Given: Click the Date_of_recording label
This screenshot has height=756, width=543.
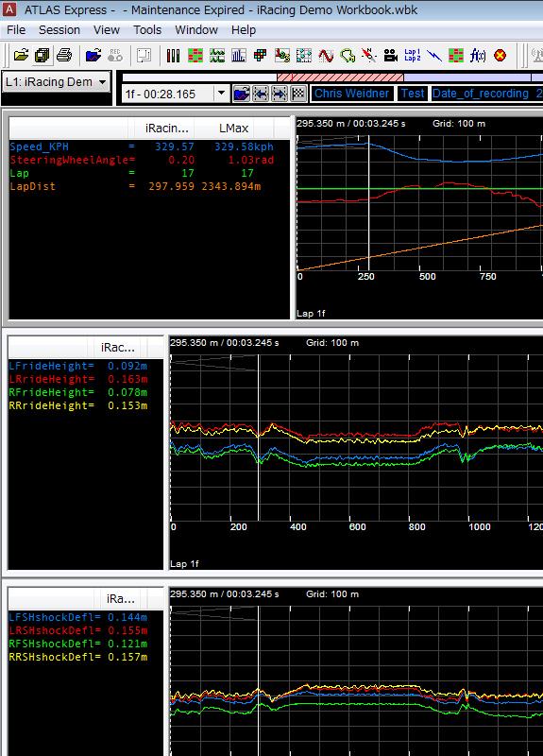Looking at the screenshot, I should (481, 94).
